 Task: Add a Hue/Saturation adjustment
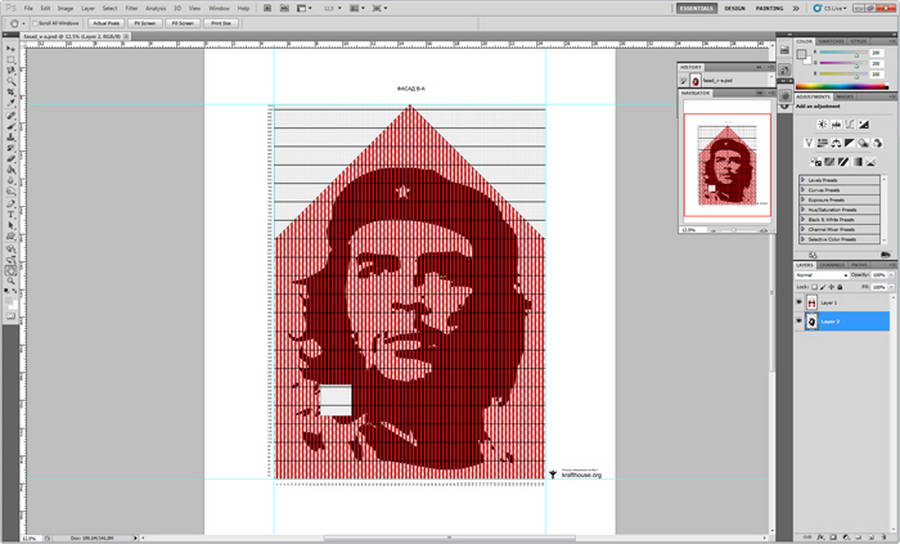pos(823,143)
